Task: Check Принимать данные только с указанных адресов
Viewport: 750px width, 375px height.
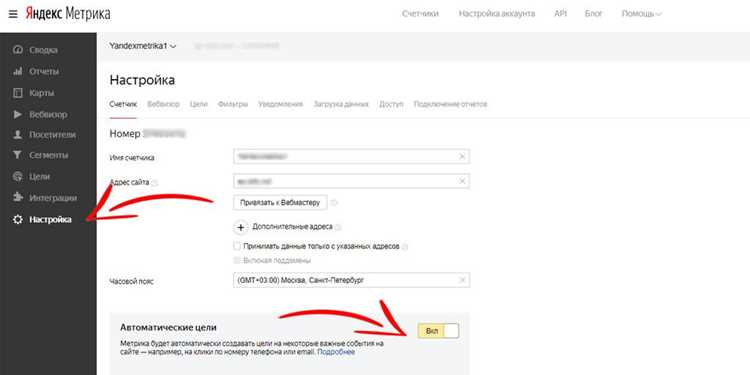Action: pyautogui.click(x=236, y=246)
